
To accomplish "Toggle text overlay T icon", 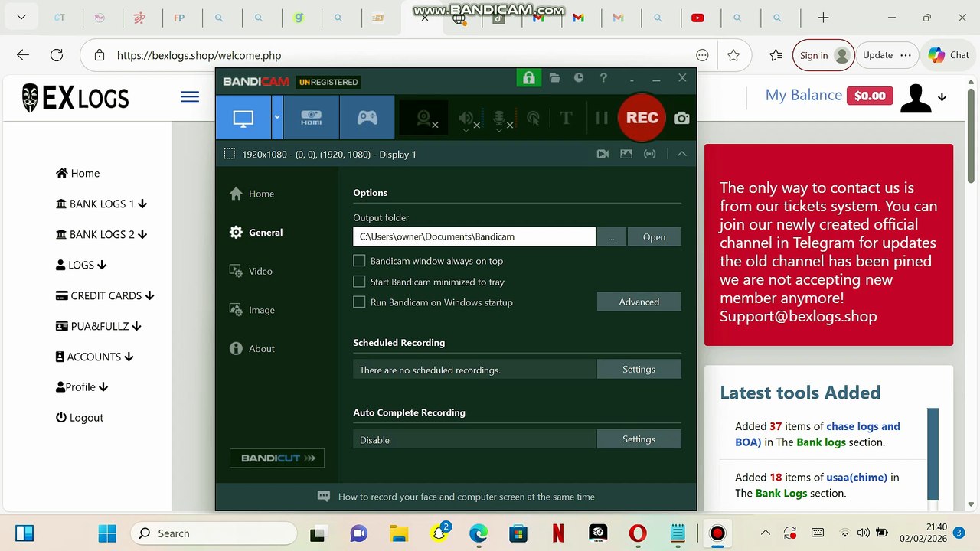I will coord(566,118).
